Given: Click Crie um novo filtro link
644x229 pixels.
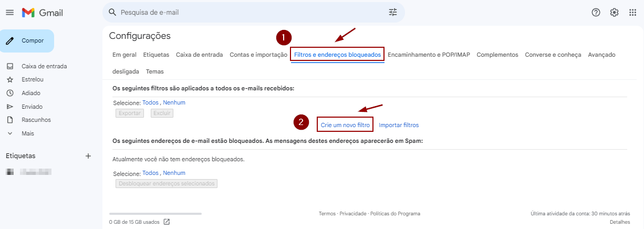Looking at the screenshot, I should click(345, 125).
